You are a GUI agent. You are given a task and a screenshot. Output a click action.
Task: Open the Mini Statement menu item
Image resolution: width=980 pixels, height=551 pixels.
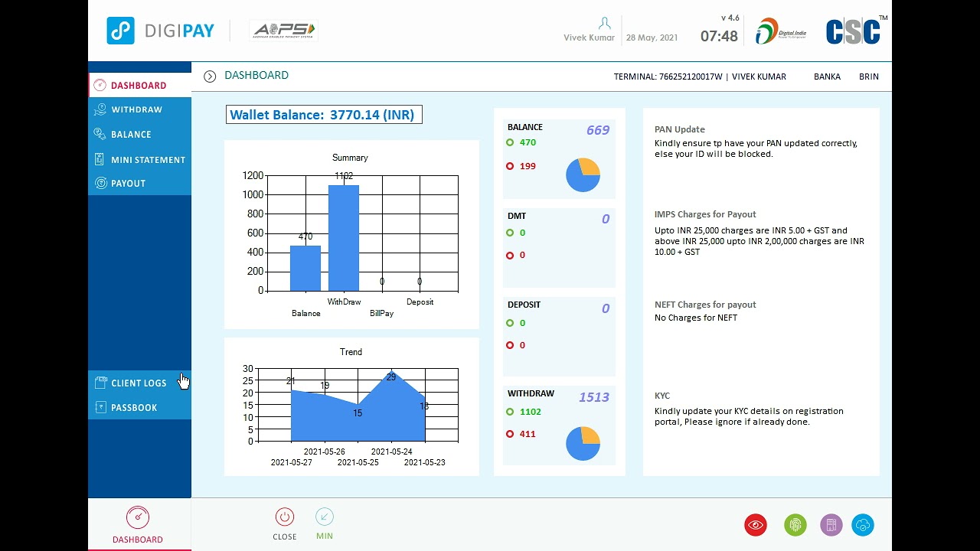139,159
